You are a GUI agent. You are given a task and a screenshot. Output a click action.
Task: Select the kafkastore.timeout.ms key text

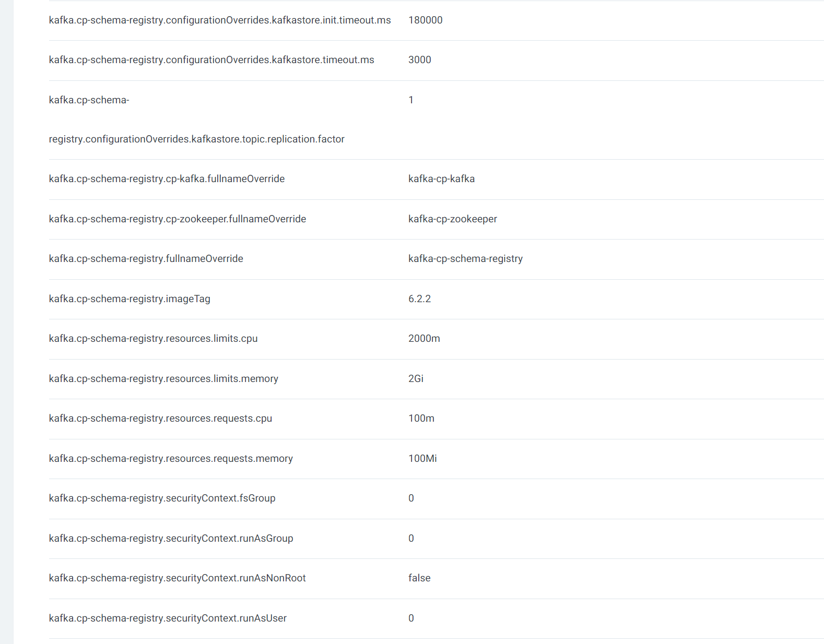point(211,60)
